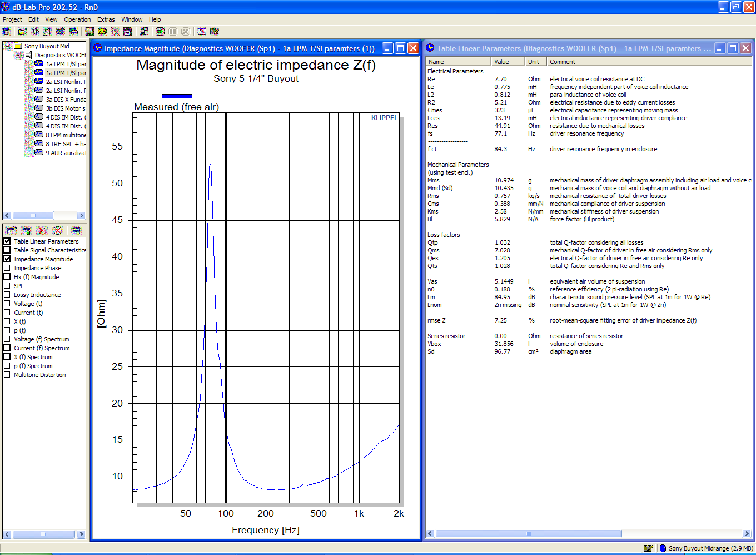Open the Help menu
756x555 pixels.
click(x=155, y=19)
